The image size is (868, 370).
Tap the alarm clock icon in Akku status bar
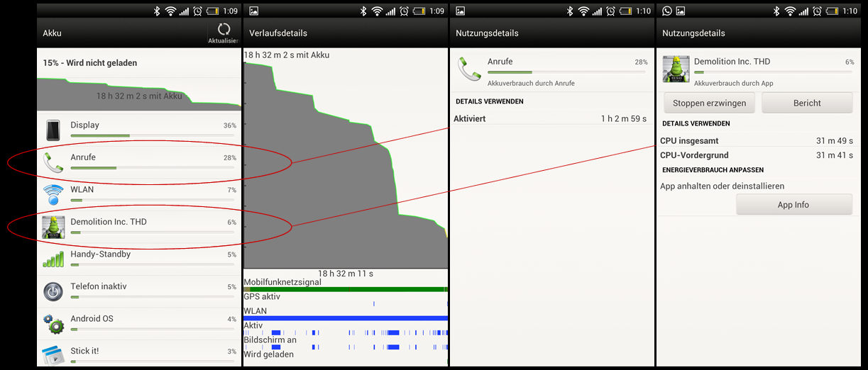197,11
